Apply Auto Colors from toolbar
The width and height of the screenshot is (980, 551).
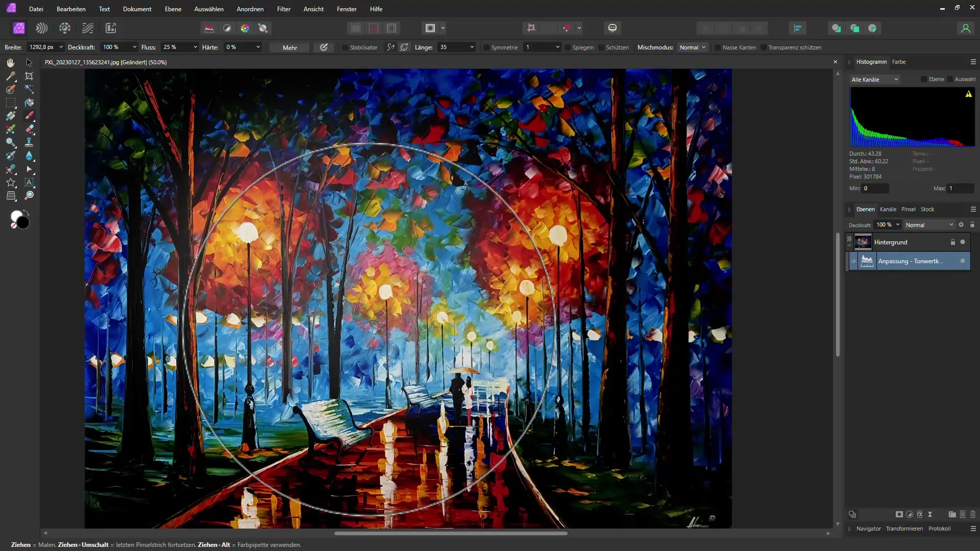tap(245, 28)
